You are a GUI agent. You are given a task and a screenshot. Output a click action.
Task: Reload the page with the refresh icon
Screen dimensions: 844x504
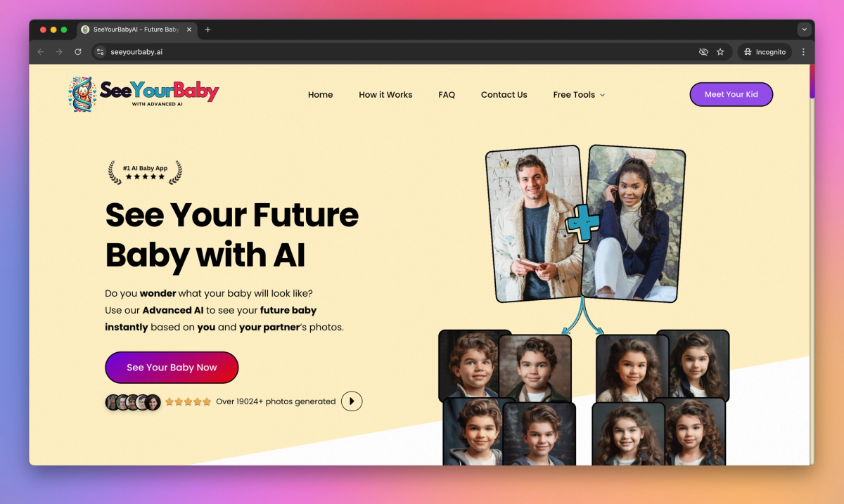[78, 52]
